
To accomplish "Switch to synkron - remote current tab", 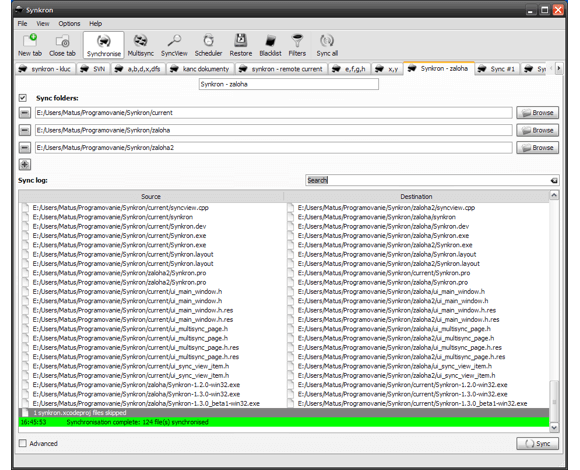I will tap(281, 69).
